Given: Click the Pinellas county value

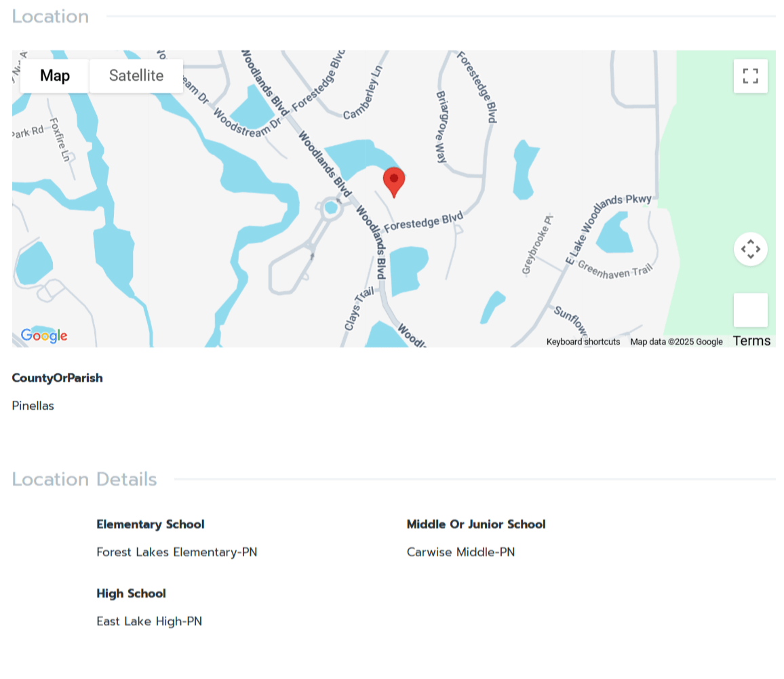Looking at the screenshot, I should point(33,406).
